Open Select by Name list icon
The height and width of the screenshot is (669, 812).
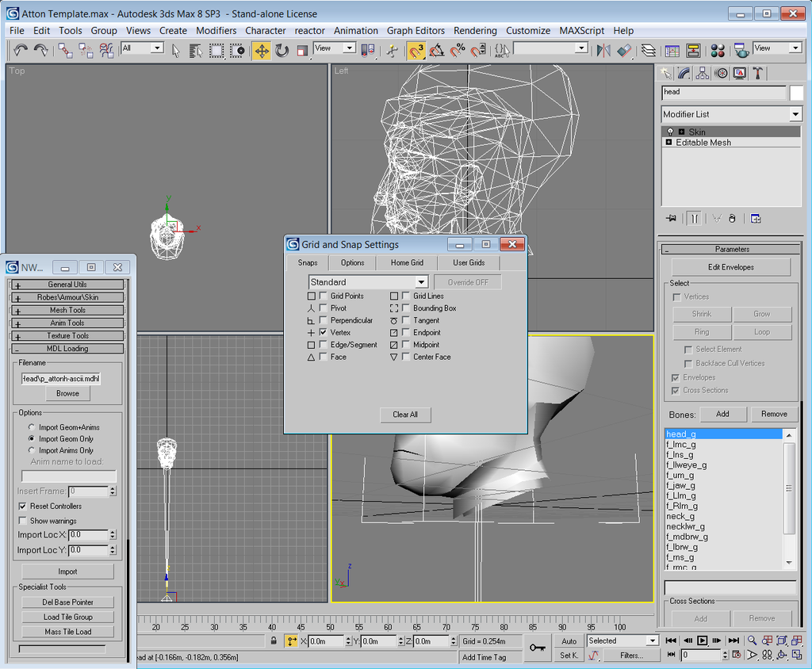click(x=196, y=50)
